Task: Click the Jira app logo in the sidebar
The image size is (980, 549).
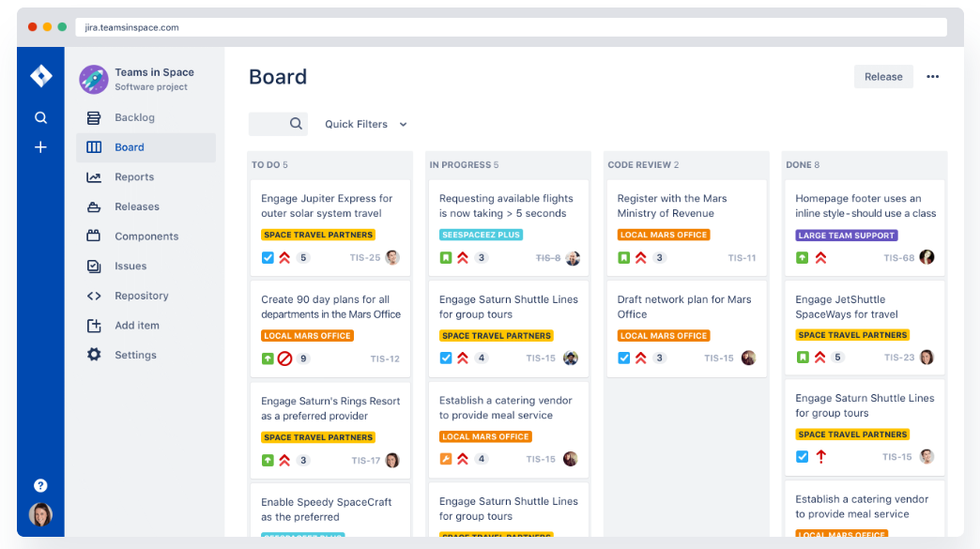Action: 40,75
